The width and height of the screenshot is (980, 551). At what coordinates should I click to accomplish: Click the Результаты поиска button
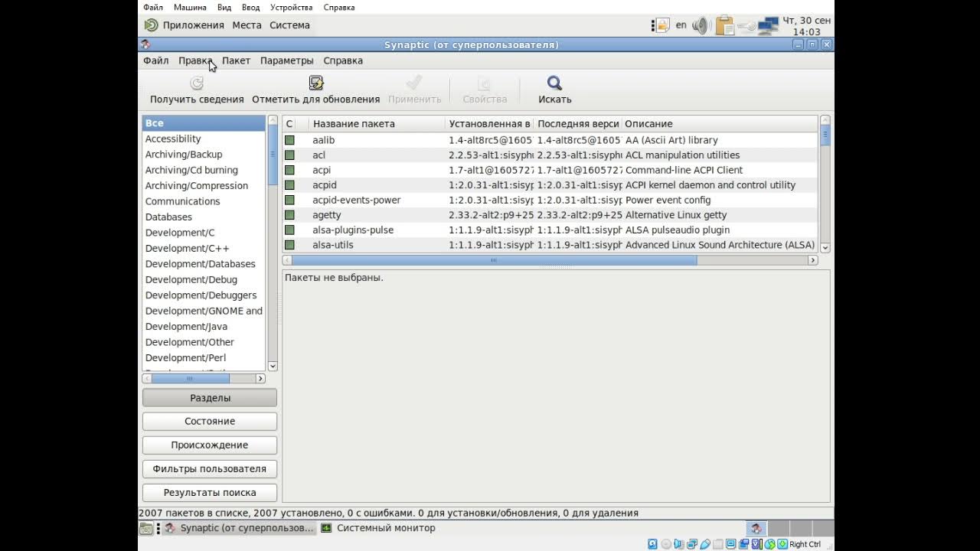(x=210, y=493)
